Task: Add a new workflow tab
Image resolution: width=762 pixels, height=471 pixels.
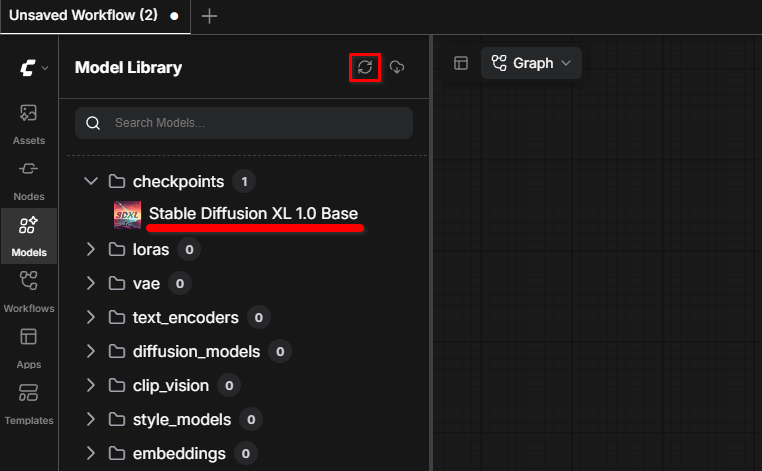Action: 209,16
